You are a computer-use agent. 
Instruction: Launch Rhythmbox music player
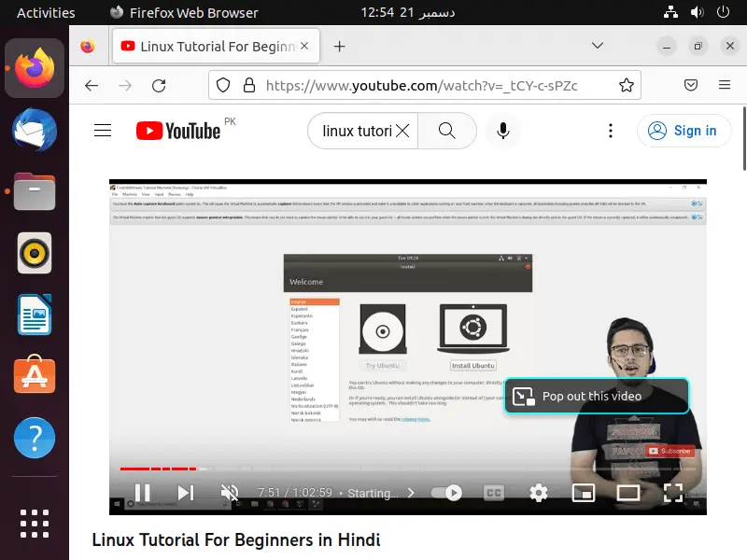pyautogui.click(x=35, y=253)
